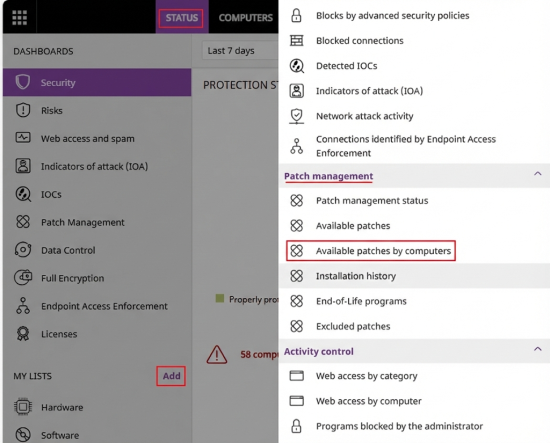Screen dimensions: 550x443
Task: Click the Network attack activity icon
Action: (297, 116)
